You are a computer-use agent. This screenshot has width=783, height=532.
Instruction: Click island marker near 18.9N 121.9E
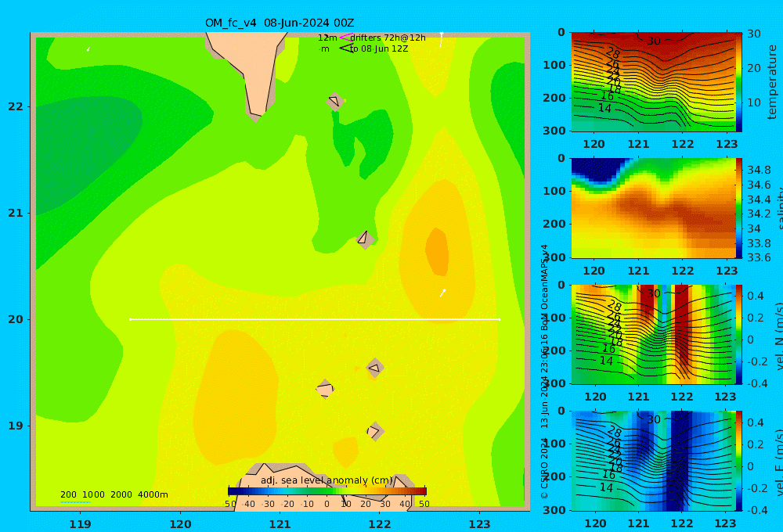(375, 431)
